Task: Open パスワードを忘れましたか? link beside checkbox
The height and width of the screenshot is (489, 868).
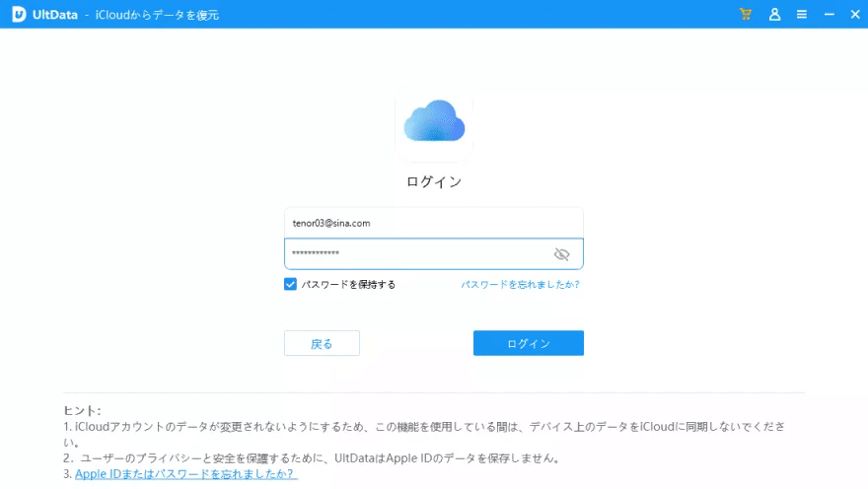Action: (520, 284)
